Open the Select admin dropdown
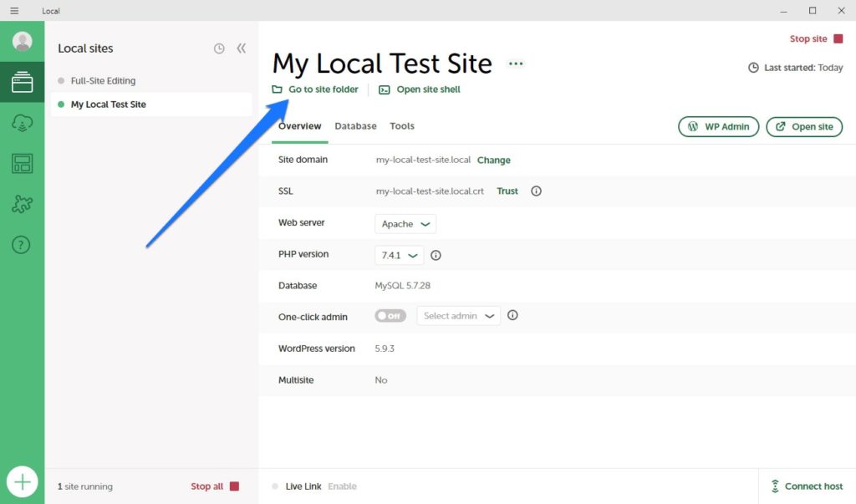856x504 pixels. [x=458, y=316]
